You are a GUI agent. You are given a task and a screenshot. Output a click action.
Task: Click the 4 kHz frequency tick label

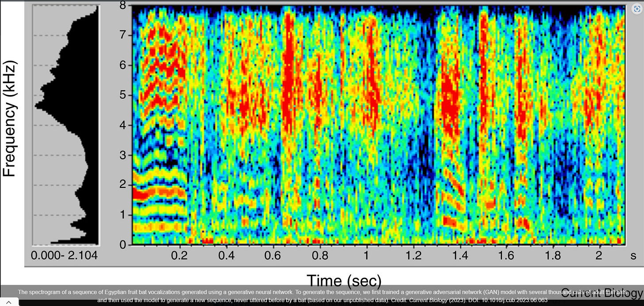coord(123,125)
